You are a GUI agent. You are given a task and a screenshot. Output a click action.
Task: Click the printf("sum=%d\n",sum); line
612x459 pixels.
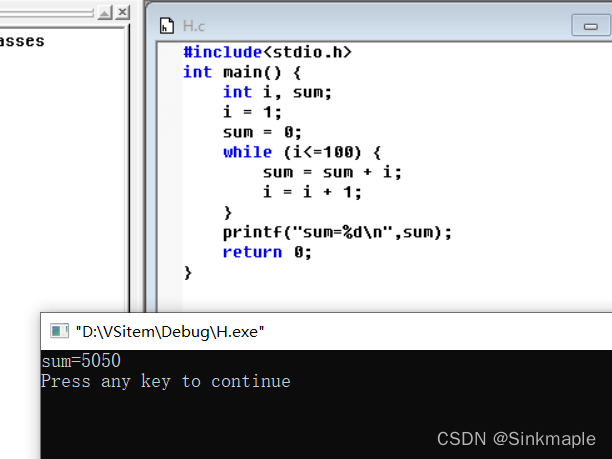[337, 233]
